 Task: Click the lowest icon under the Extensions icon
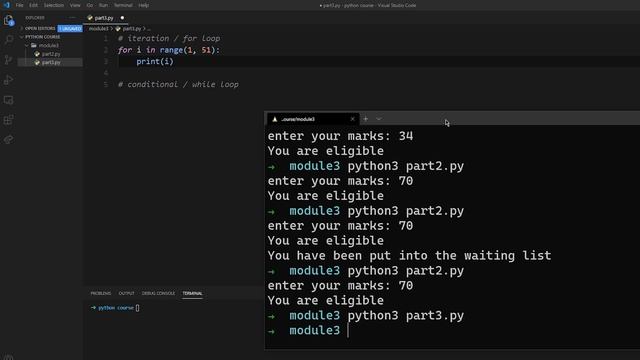pos(9,140)
